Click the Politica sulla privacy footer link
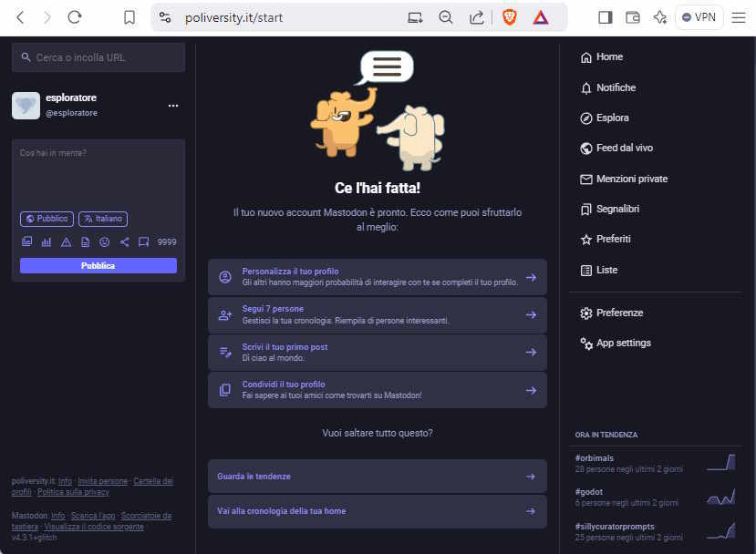The width and height of the screenshot is (756, 554). click(73, 492)
